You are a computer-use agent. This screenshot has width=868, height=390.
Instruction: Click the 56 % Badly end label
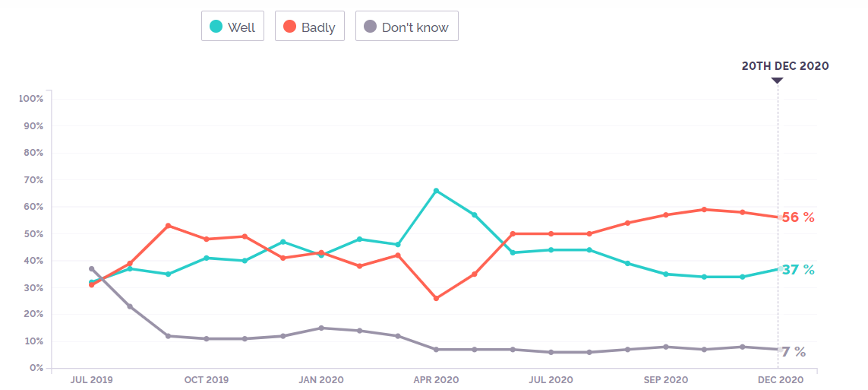click(798, 217)
